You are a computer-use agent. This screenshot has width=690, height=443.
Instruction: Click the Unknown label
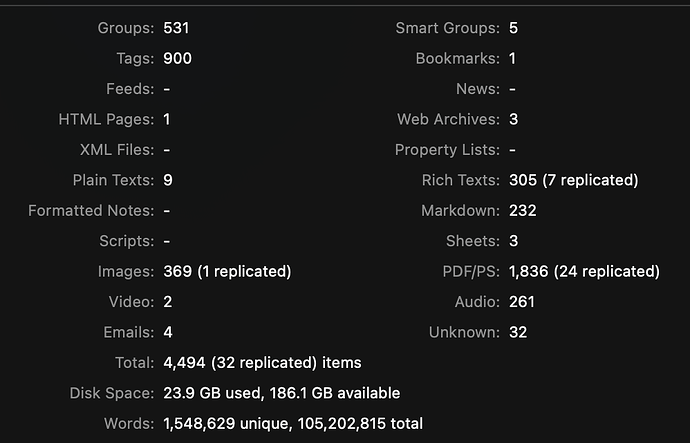coord(464,332)
